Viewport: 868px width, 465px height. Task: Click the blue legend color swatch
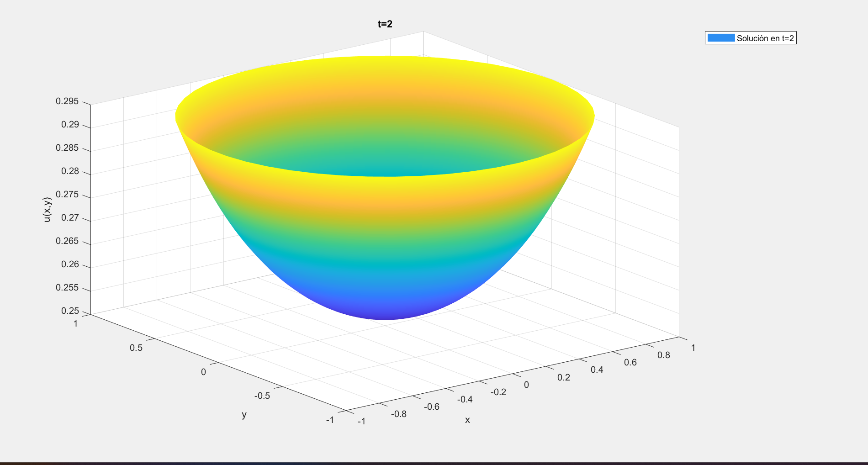[720, 38]
